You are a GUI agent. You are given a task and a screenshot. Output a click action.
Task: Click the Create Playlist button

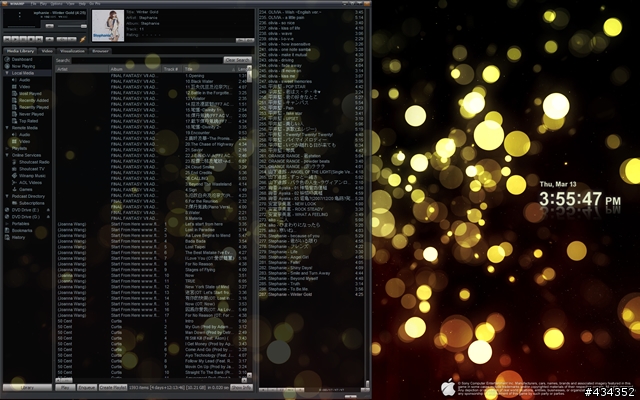click(113, 387)
